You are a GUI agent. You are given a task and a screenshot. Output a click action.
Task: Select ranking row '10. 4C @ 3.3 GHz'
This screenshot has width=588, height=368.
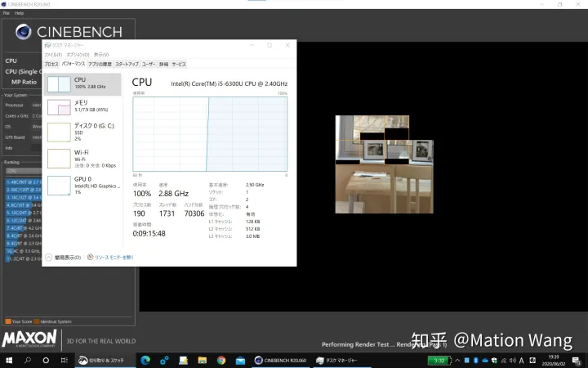coord(23,251)
